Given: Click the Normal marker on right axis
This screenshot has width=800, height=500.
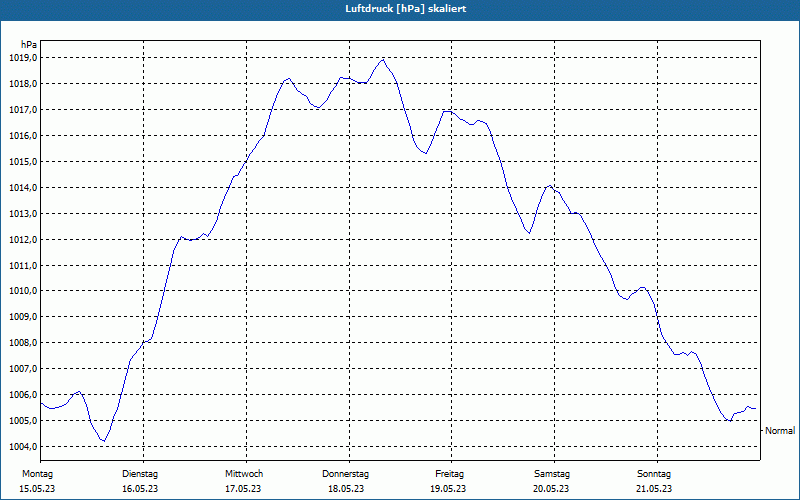Looking at the screenshot, I should (x=780, y=431).
